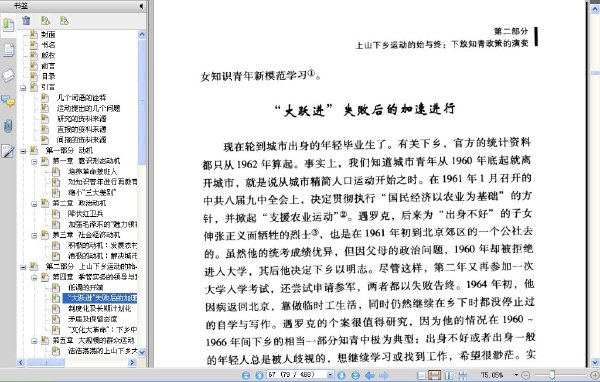Select the 积极的动机：发展农村 bookmark
Image resolution: width=600 pixels, height=382 pixels.
102,245
